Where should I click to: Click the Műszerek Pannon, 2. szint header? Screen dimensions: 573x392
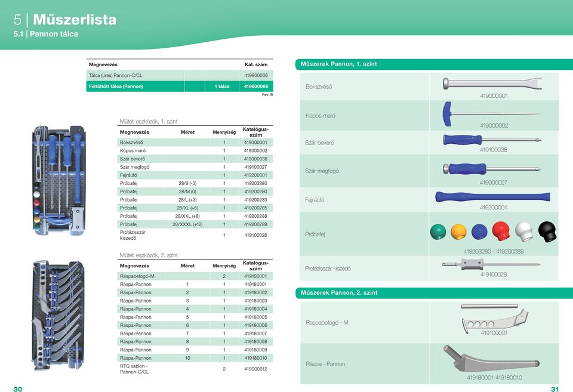click(x=339, y=292)
